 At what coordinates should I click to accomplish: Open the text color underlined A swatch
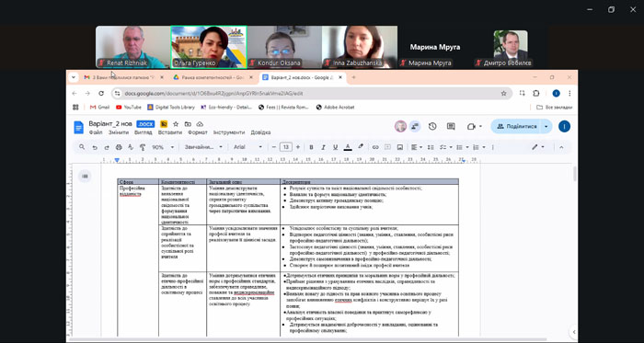click(x=348, y=147)
